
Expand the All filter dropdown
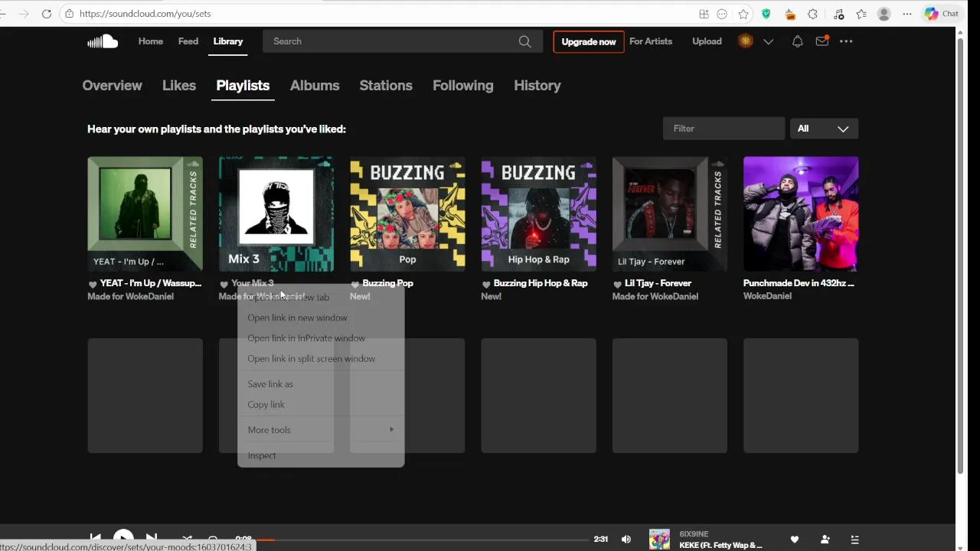pyautogui.click(x=824, y=129)
